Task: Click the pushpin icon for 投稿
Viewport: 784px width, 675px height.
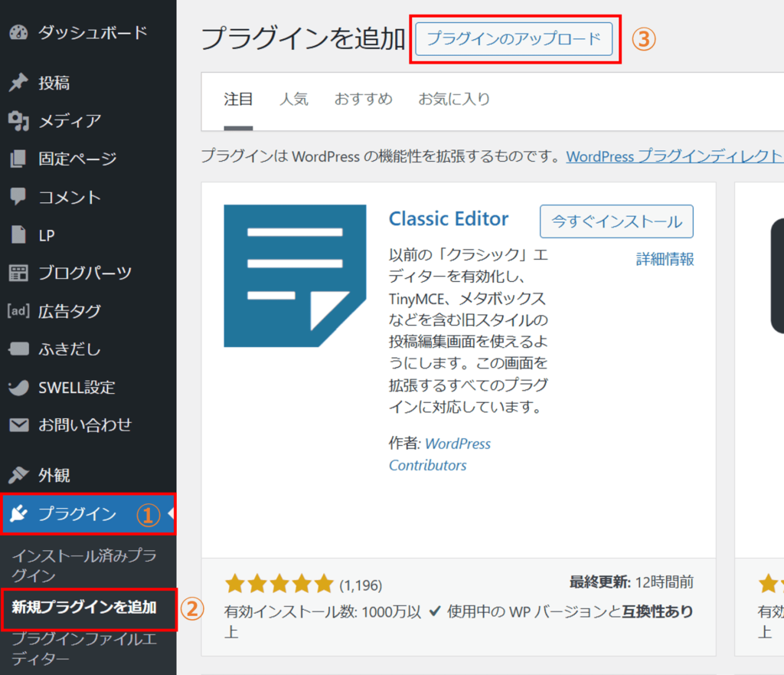Action: (18, 83)
